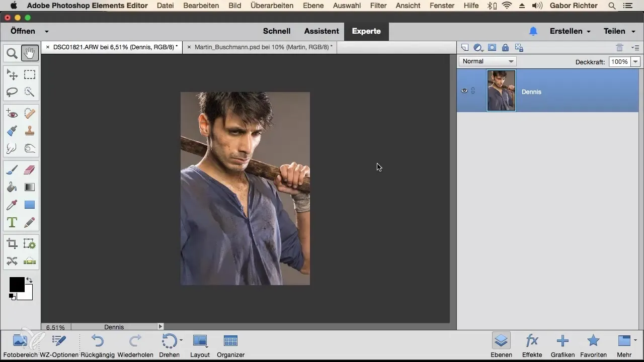Image resolution: width=644 pixels, height=362 pixels.
Task: Click the Öffnen button
Action: pos(23,31)
